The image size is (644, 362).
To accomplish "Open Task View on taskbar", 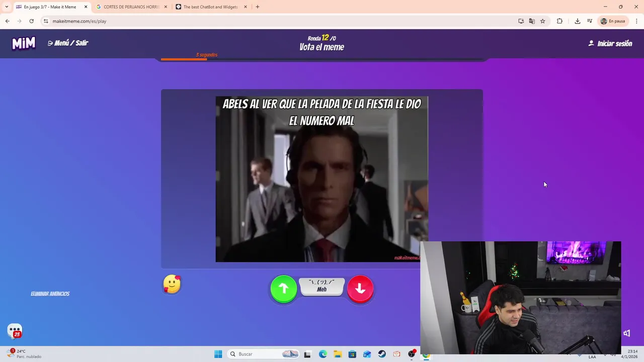I will [x=307, y=354].
